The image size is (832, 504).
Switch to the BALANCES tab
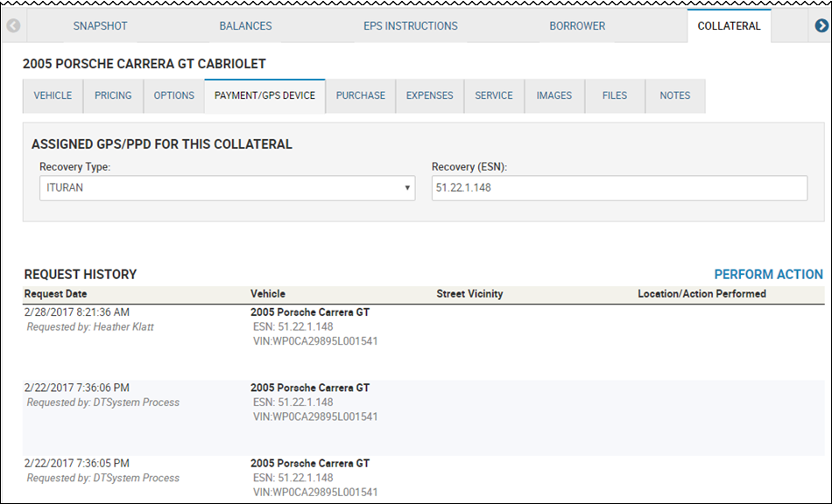coord(246,26)
